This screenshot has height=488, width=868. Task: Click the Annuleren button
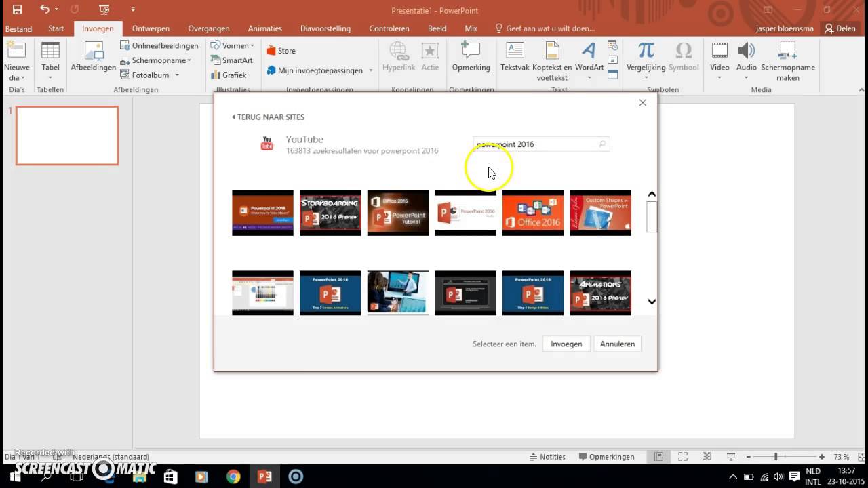click(x=618, y=344)
